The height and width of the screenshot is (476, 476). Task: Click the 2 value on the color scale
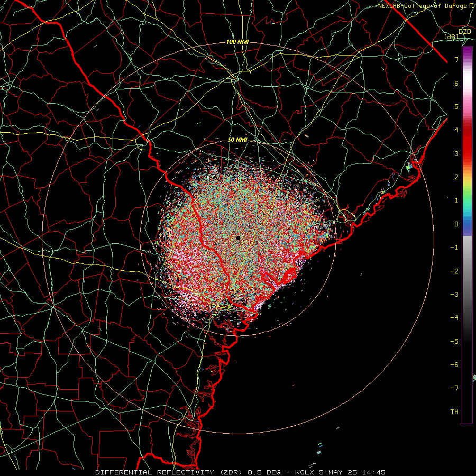456,177
